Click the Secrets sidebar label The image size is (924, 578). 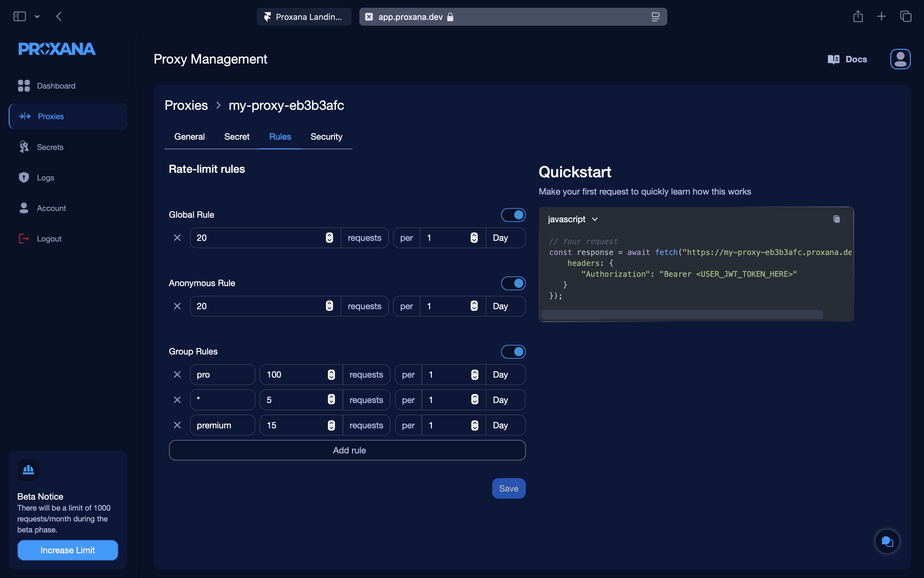[50, 147]
